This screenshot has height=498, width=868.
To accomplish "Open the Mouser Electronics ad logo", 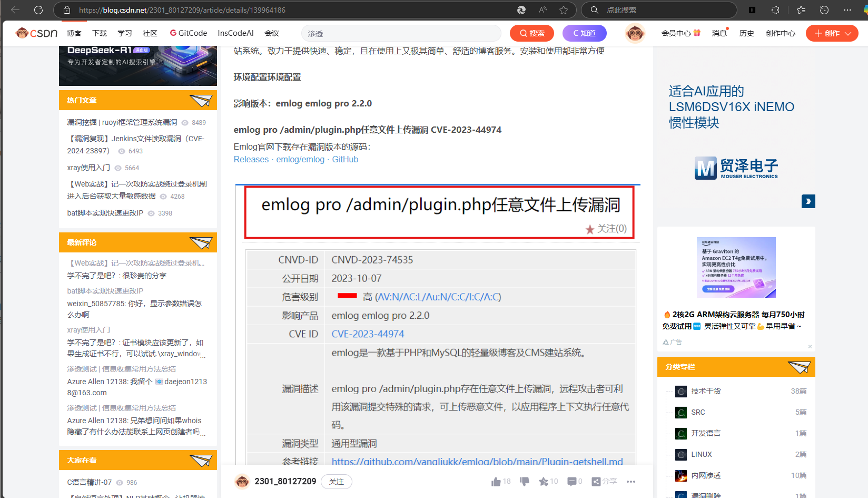I will point(736,168).
